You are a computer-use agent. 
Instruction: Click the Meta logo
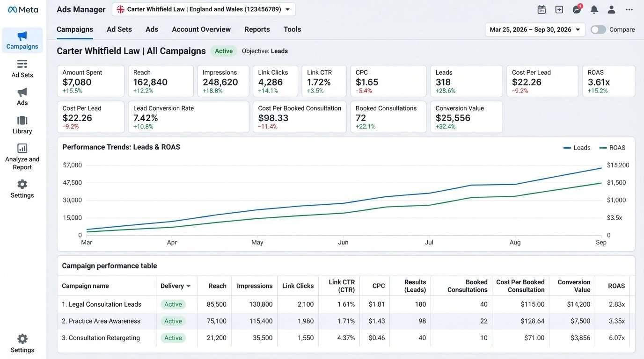23,9
